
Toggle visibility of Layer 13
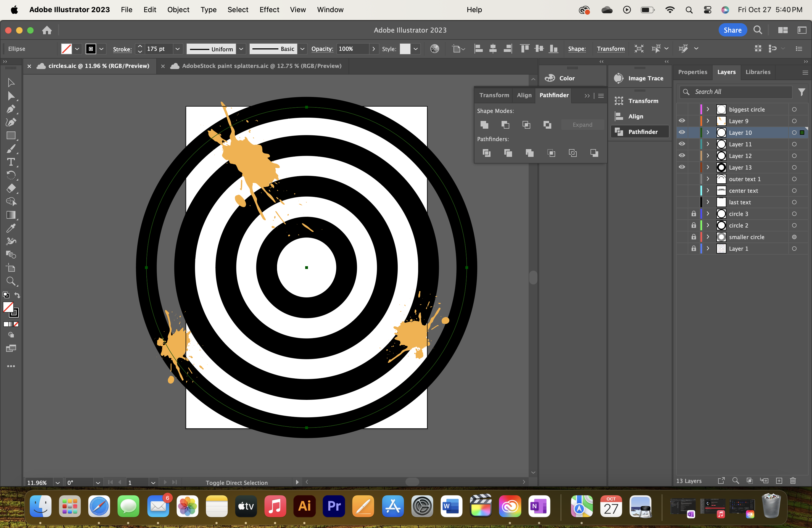click(682, 167)
